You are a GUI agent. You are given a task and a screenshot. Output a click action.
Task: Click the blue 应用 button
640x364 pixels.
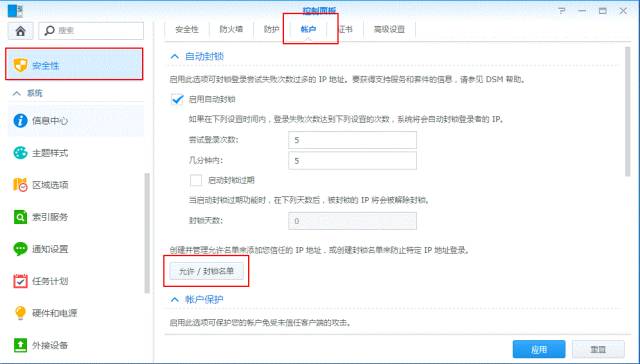(539, 349)
